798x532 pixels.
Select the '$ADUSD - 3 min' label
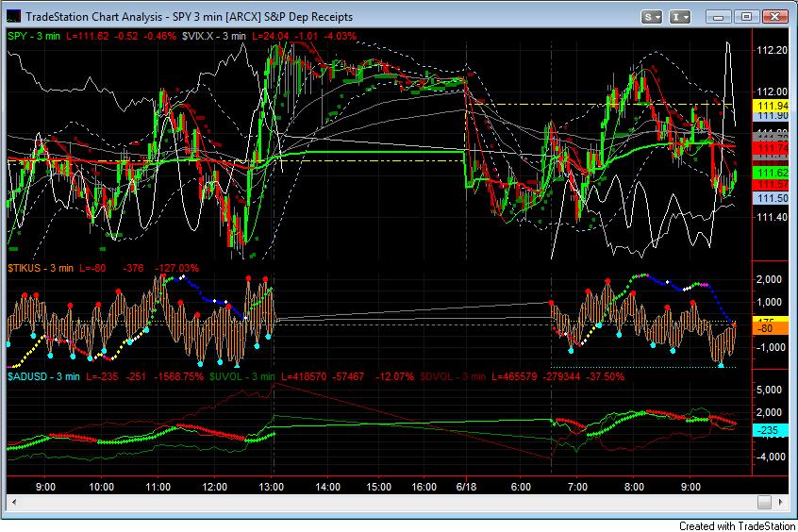pyautogui.click(x=43, y=376)
